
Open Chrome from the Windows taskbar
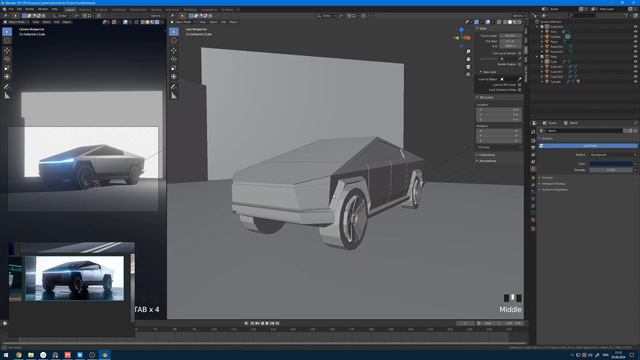click(19, 355)
